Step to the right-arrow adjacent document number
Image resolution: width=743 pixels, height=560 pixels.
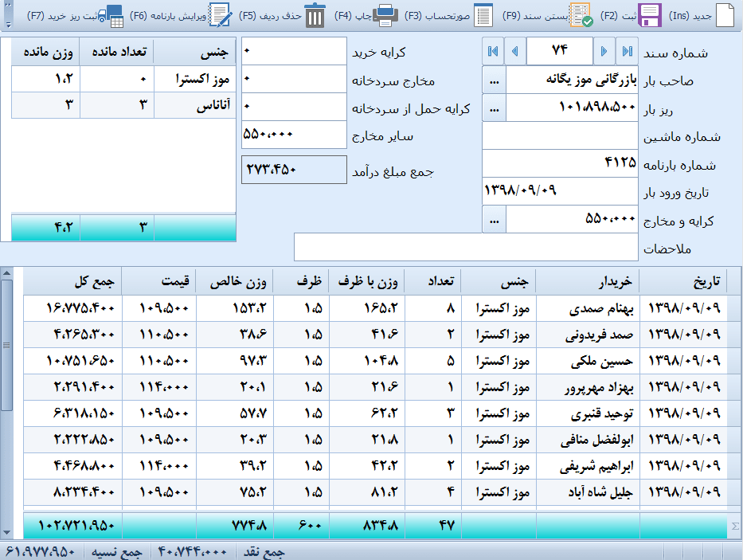tap(604, 52)
